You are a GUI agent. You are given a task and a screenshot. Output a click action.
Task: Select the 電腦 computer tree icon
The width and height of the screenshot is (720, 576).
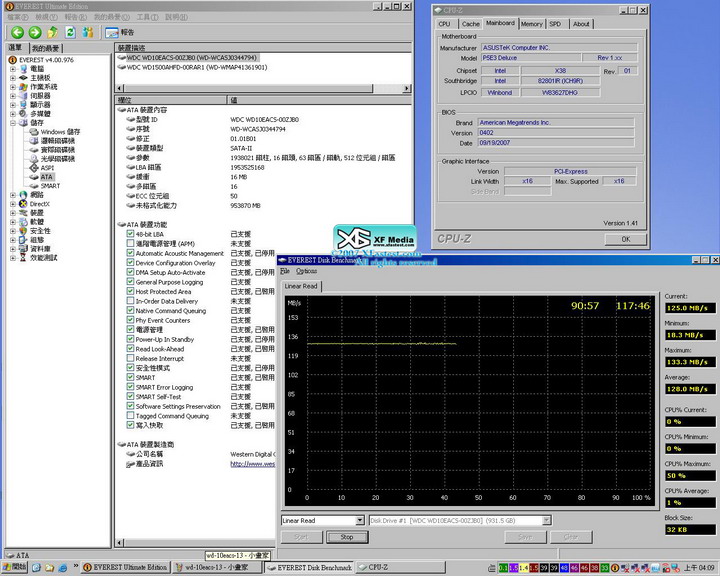pyautogui.click(x=23, y=68)
